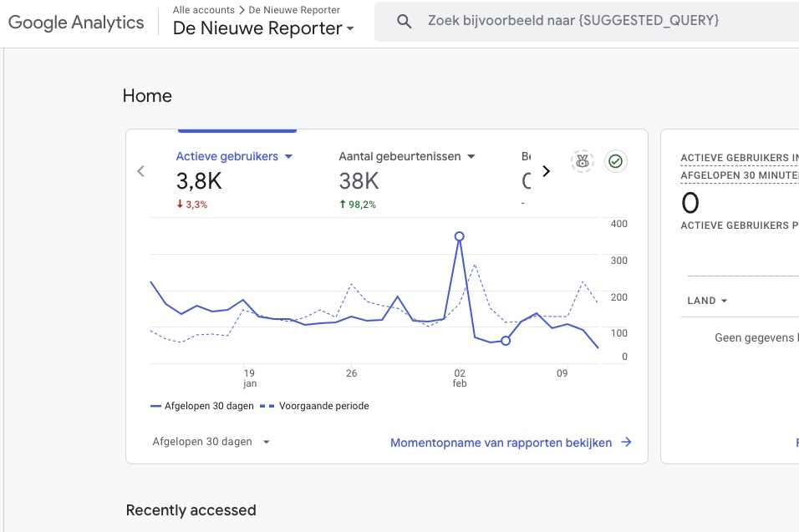Screen dimensions: 799x532
Task: Click the De Nieuwe Reporter breadcrumb link
Action: pos(294,10)
